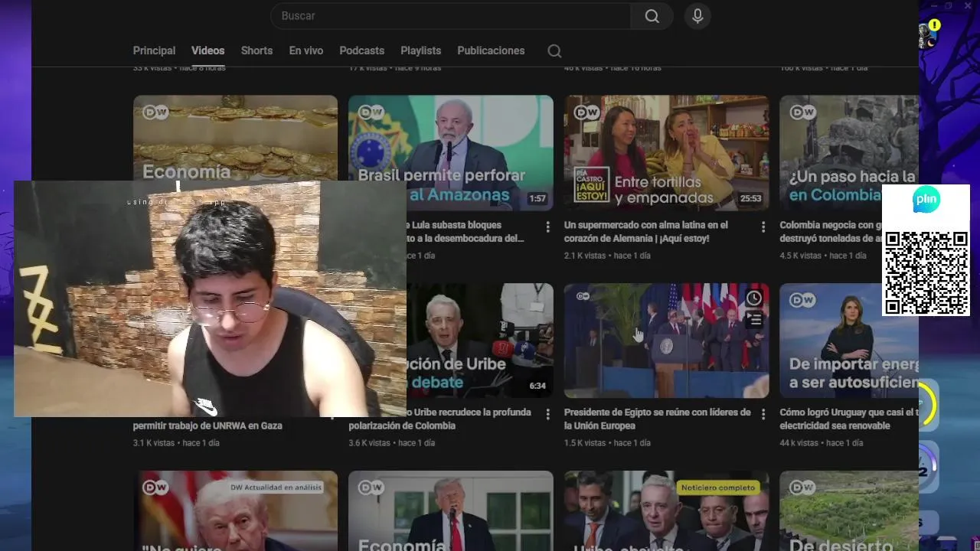Open the channel search magnifier after Publicaciones

[x=554, y=51]
